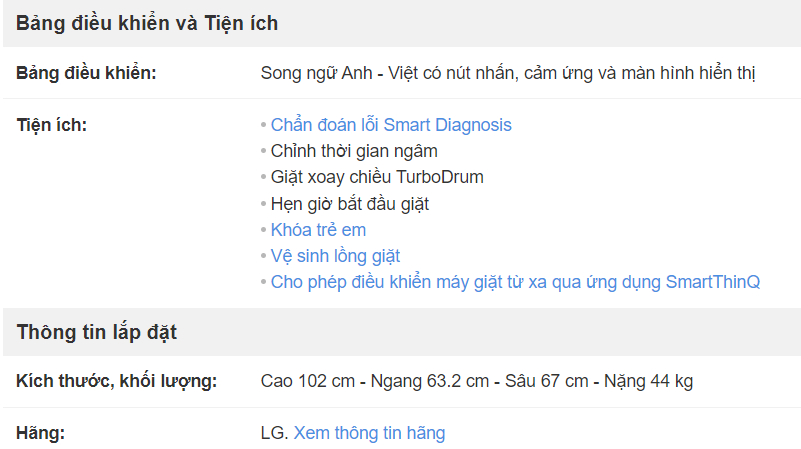This screenshot has width=801, height=449.
Task: Click the bullet before Vệ sinh lồng giặt
Action: pos(264,256)
